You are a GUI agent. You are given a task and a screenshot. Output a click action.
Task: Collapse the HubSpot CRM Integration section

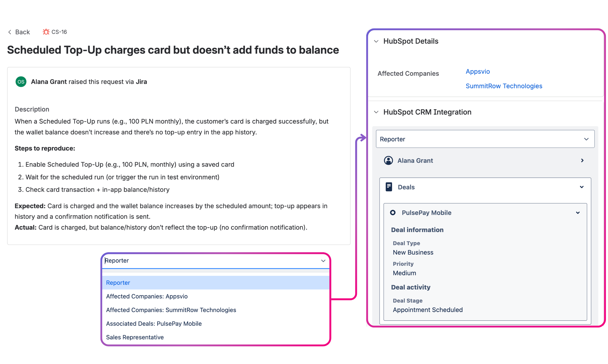[x=376, y=112]
